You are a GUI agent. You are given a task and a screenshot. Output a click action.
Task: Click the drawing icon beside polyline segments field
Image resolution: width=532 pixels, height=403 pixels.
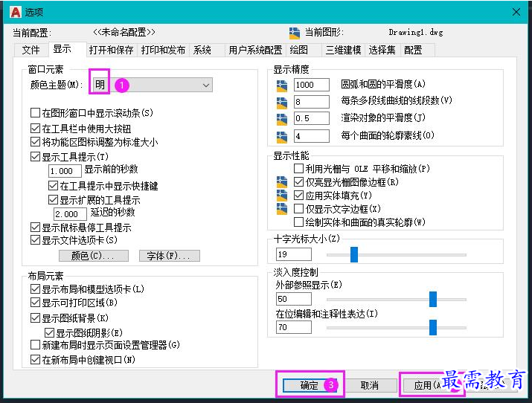(281, 103)
